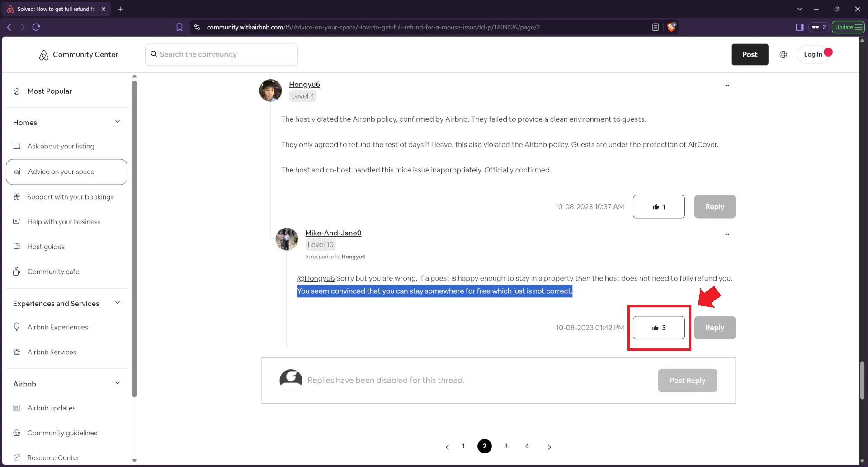Bookmark this page in the address bar
This screenshot has width=868, height=467.
coord(179,27)
